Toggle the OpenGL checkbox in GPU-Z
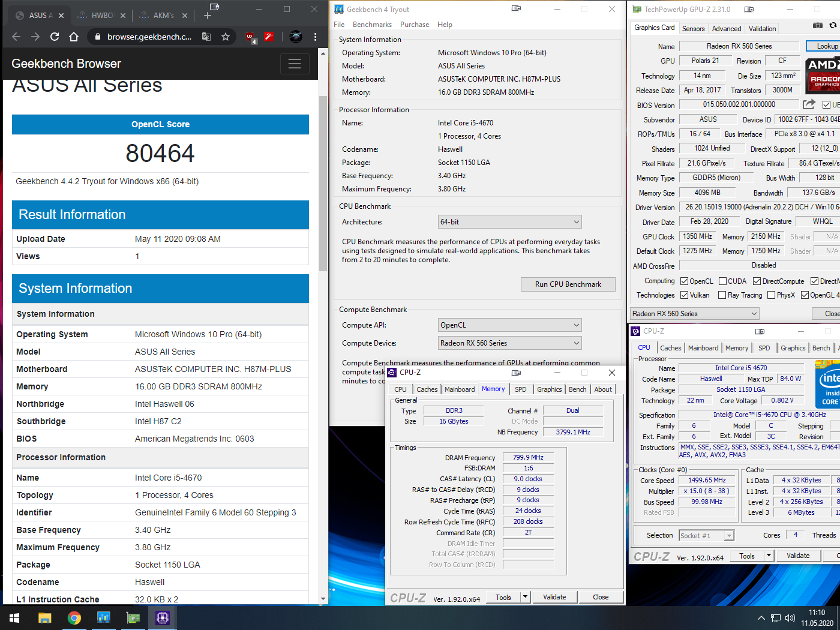The image size is (840, 630). [x=805, y=295]
